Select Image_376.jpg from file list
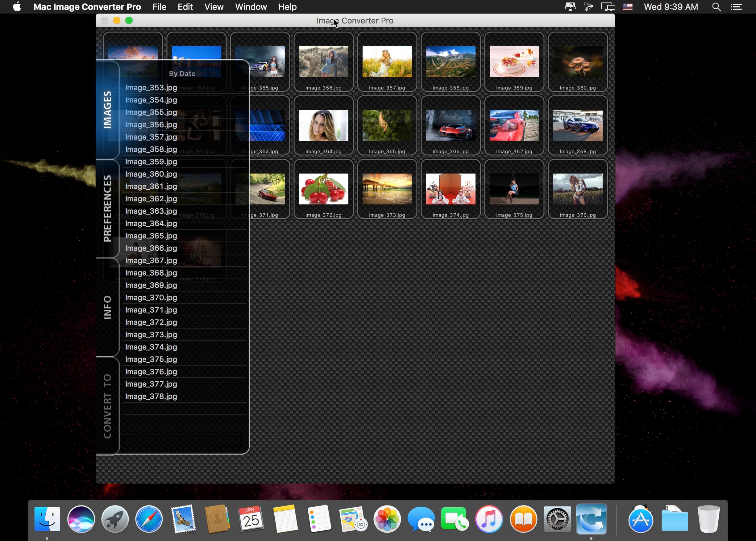This screenshot has width=756, height=541. (x=152, y=371)
